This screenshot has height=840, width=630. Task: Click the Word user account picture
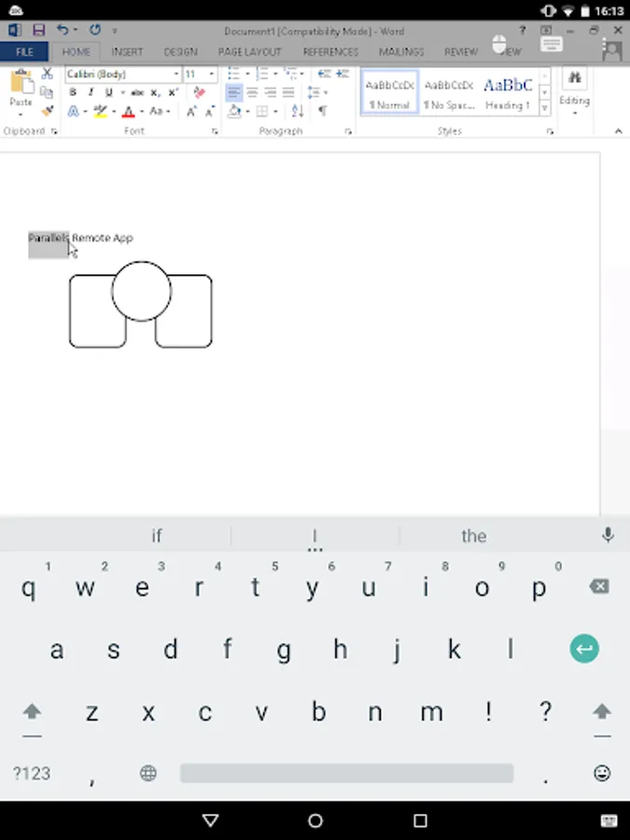tap(612, 51)
